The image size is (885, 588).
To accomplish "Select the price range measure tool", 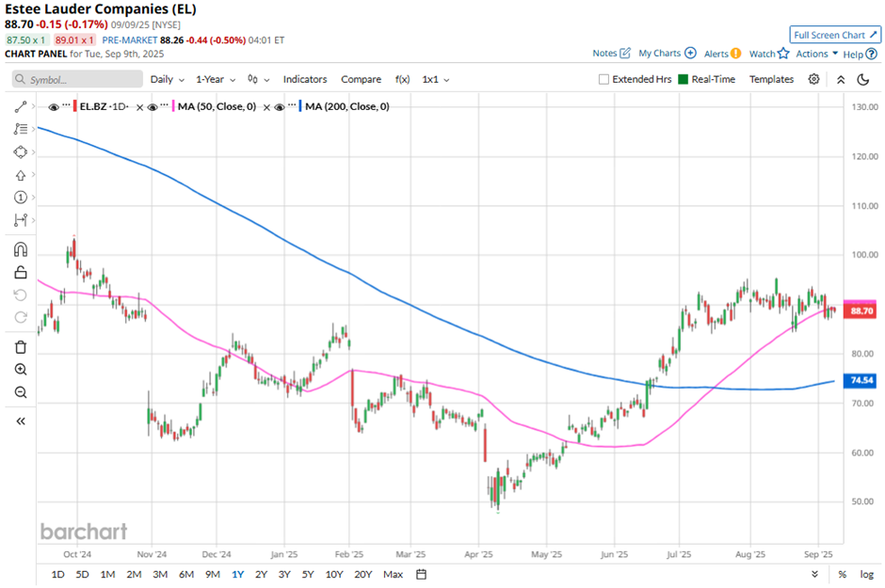I will click(x=21, y=220).
